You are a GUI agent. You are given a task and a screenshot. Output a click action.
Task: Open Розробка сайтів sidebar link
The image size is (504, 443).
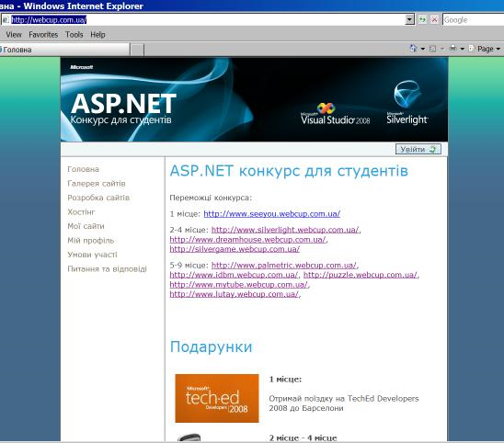coord(98,198)
